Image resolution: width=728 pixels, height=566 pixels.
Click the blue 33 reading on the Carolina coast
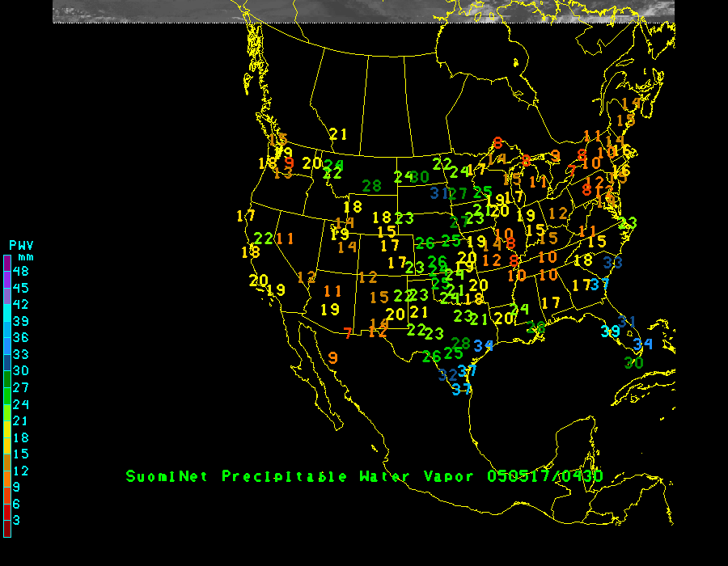[612, 262]
